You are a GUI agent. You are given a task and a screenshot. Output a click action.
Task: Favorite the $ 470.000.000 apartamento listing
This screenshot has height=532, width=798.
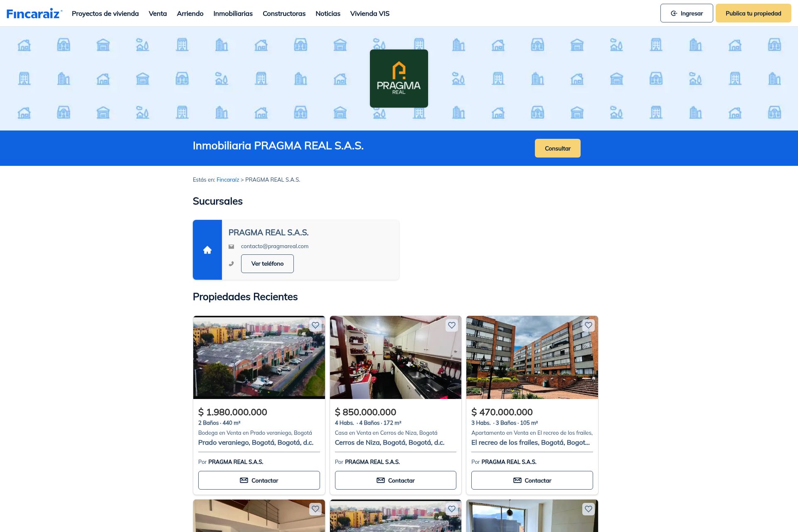(x=589, y=325)
